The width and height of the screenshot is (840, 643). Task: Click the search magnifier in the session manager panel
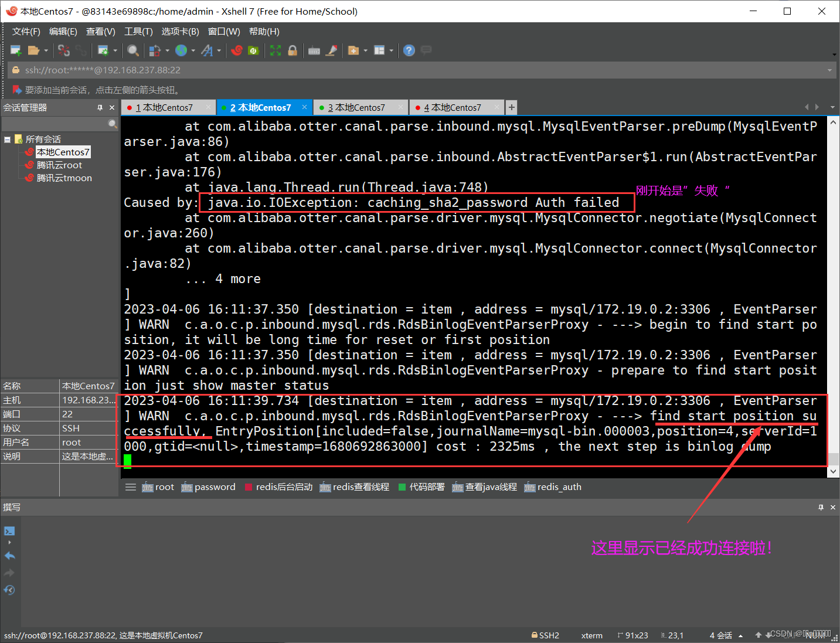coord(111,124)
